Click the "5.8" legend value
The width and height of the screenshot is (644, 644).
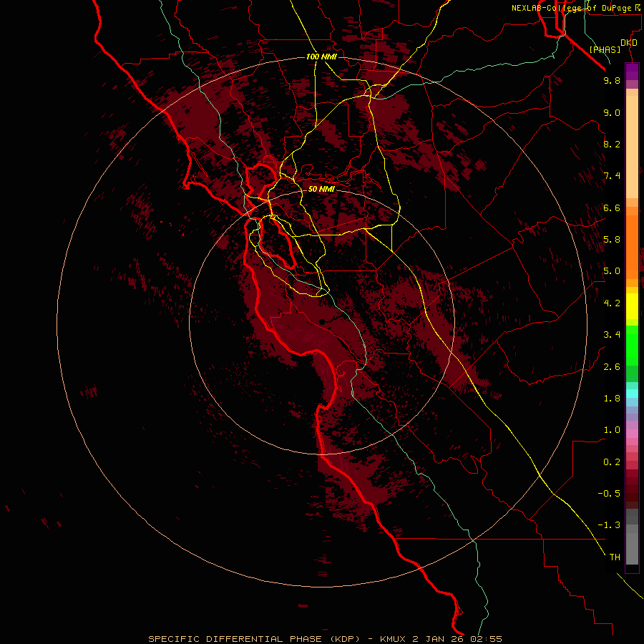point(612,240)
